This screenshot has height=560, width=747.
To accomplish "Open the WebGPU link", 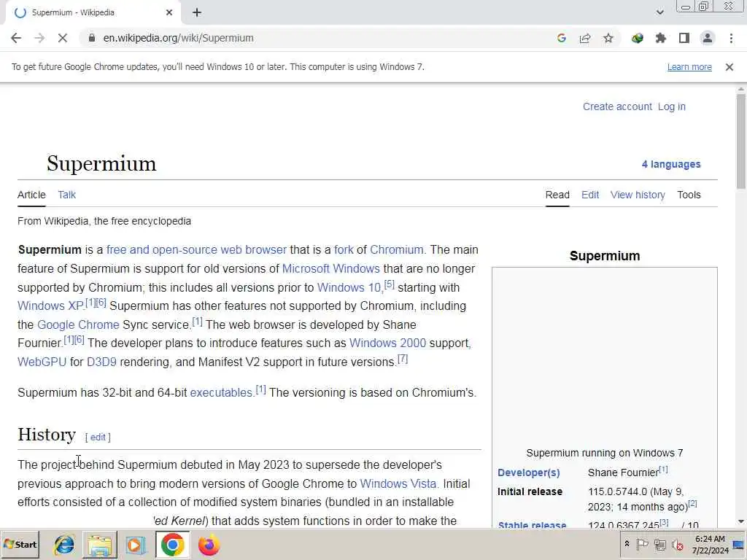I will click(42, 362).
